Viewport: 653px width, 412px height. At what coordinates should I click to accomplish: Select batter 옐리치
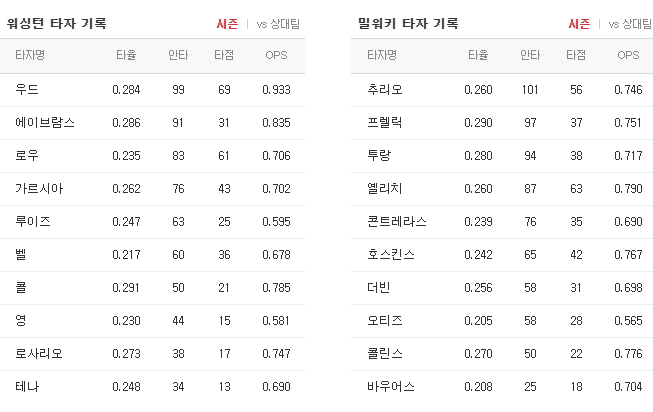(385, 189)
